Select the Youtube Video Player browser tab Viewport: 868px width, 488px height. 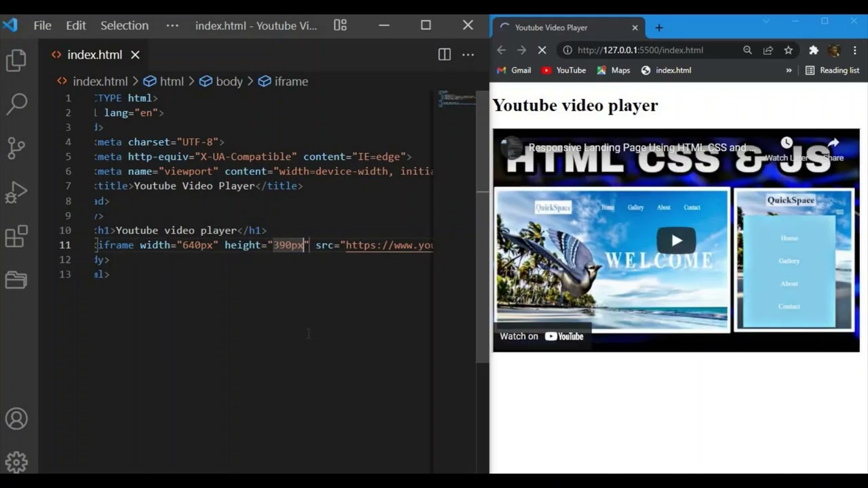tap(568, 28)
